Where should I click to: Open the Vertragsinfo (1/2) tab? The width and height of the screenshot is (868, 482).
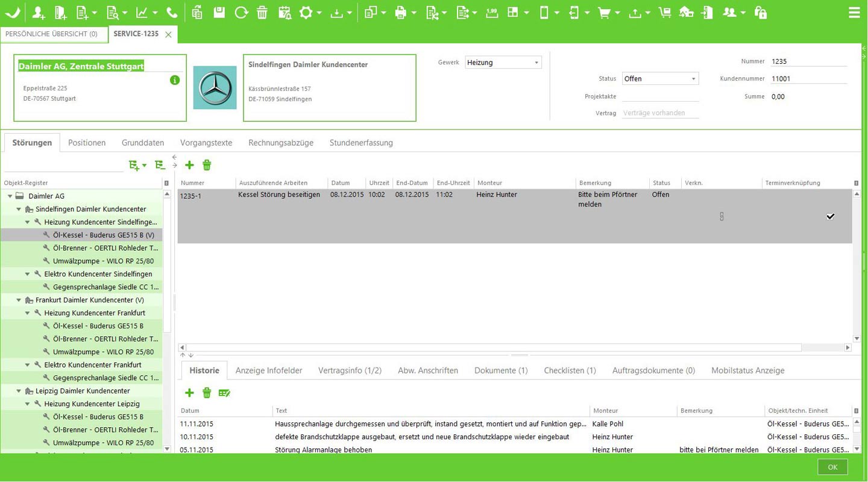(x=350, y=371)
